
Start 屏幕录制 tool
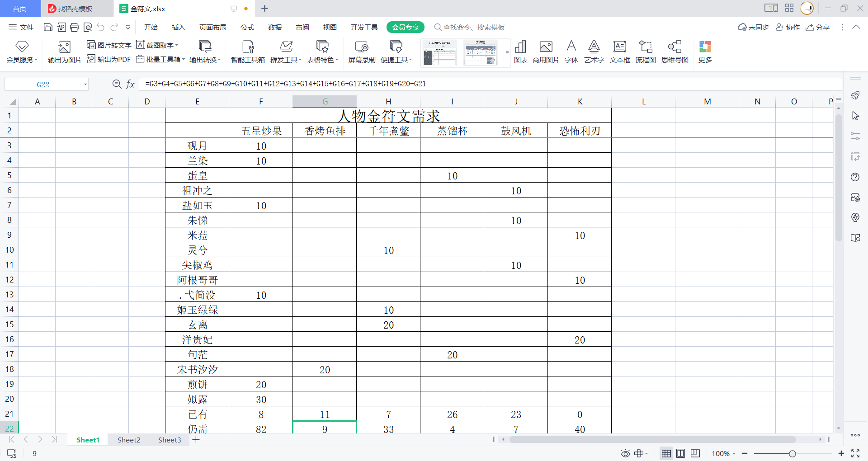(362, 51)
